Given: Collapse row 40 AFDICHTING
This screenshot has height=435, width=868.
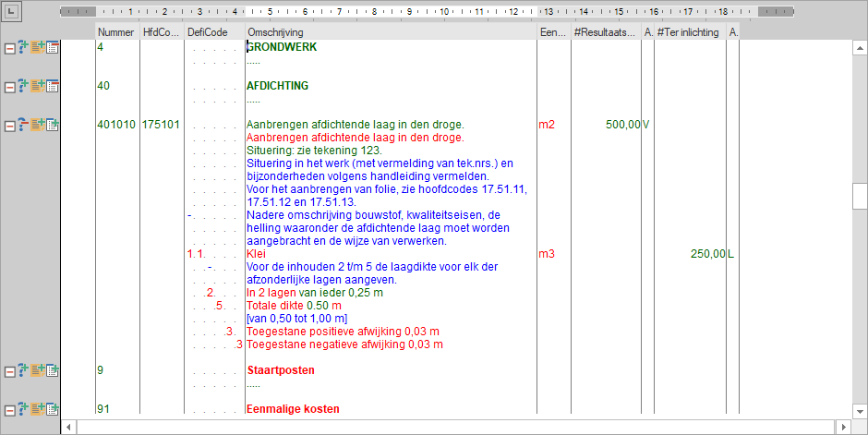Looking at the screenshot, I should 10,86.
